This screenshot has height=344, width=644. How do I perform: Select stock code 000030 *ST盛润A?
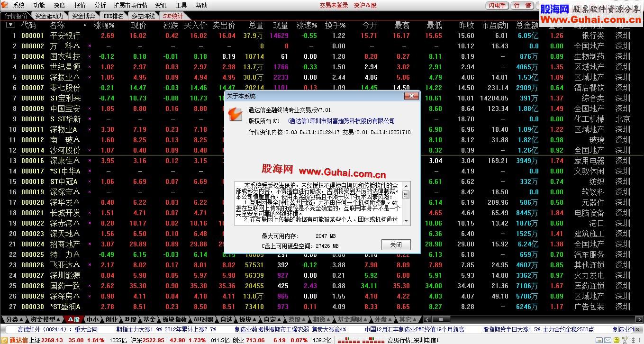click(x=322, y=307)
